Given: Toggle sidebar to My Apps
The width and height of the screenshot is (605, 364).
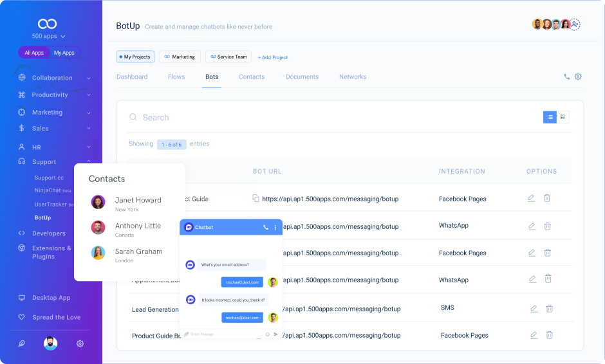Looking at the screenshot, I should (64, 53).
